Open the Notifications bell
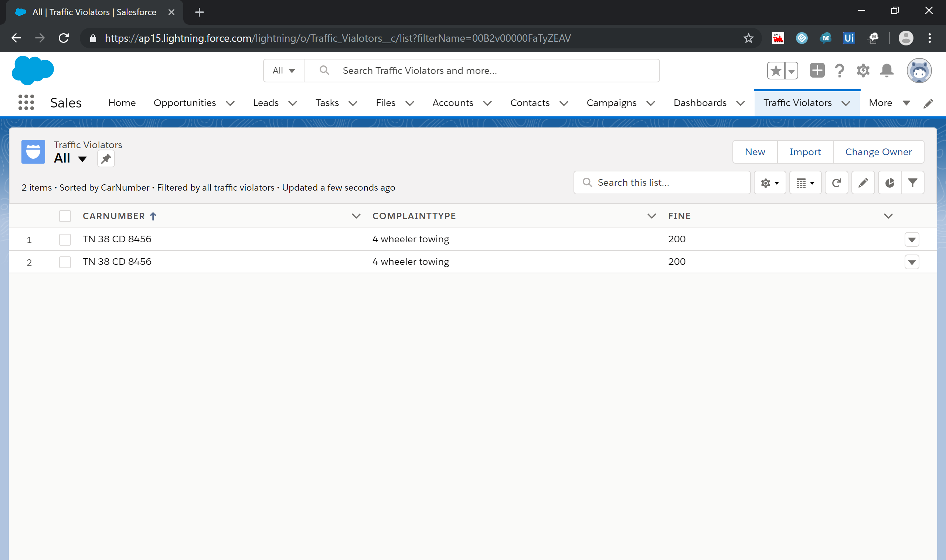This screenshot has height=560, width=946. coord(887,71)
